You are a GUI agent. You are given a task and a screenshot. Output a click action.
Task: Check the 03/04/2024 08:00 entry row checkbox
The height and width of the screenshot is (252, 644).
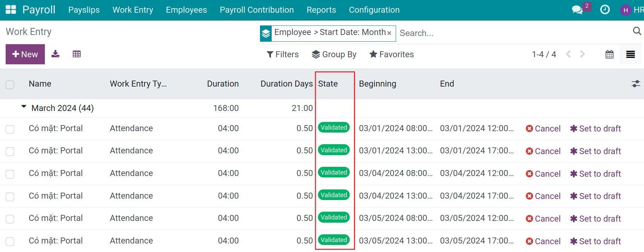click(10, 174)
